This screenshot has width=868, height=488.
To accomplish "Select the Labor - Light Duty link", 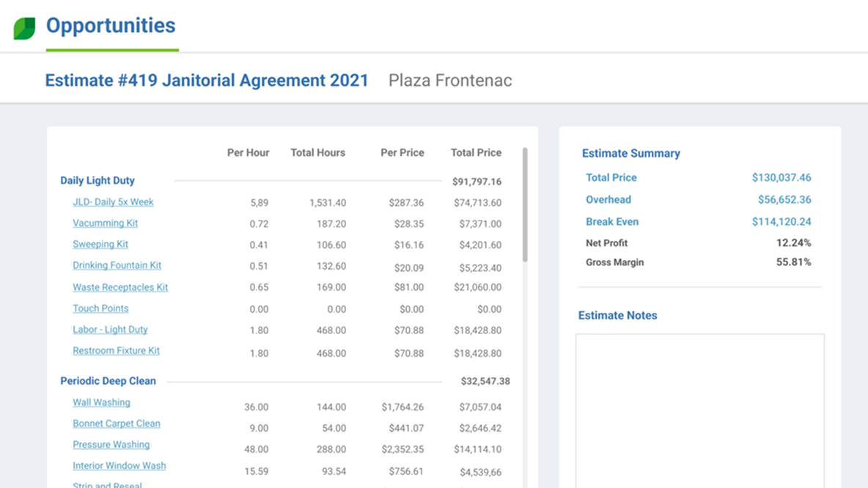I will coord(110,330).
